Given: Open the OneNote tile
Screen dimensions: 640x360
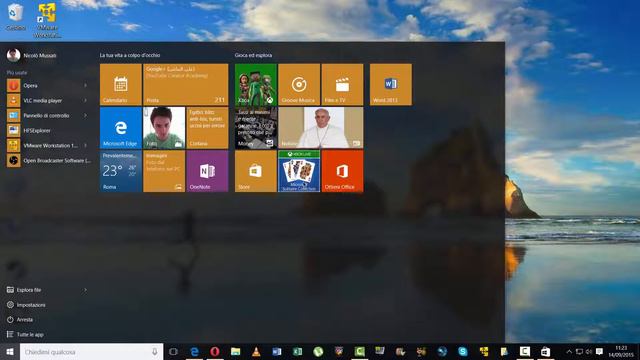Looking at the screenshot, I should coord(207,171).
